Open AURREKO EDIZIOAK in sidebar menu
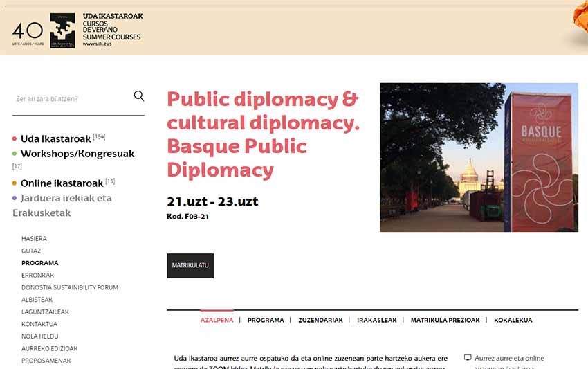 point(50,348)
